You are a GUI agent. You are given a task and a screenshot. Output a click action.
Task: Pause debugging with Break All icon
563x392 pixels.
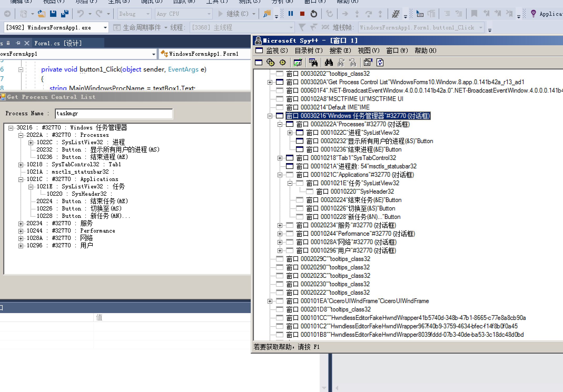coord(291,14)
